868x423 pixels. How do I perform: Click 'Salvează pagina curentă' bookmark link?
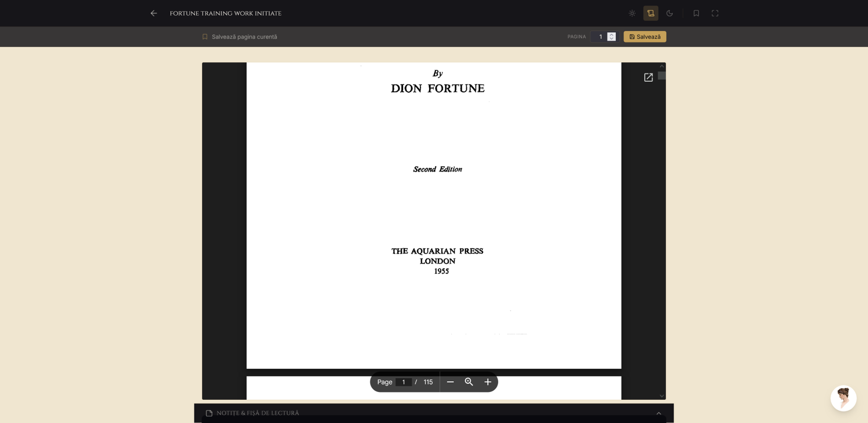click(x=240, y=37)
